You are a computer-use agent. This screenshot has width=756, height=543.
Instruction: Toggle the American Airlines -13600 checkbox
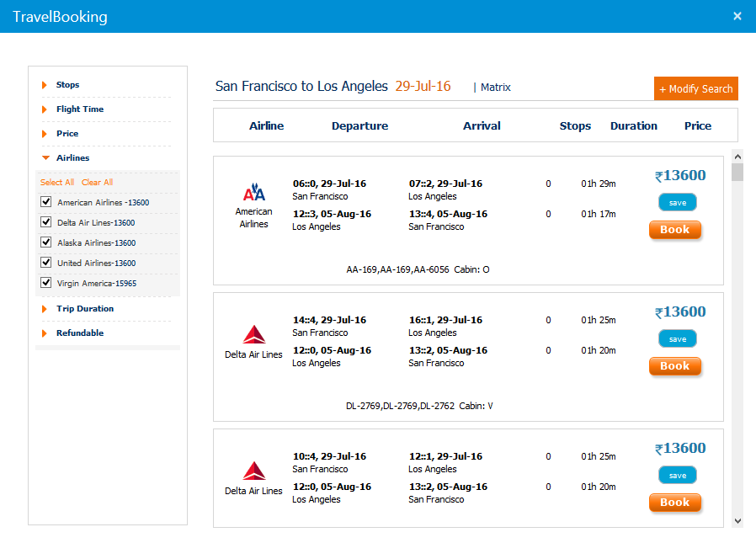(45, 201)
